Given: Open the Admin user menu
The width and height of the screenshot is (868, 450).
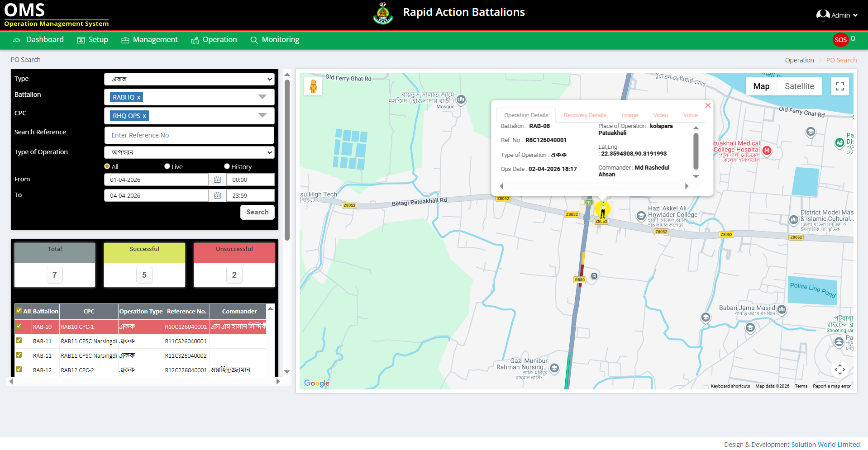Looking at the screenshot, I should [x=837, y=15].
